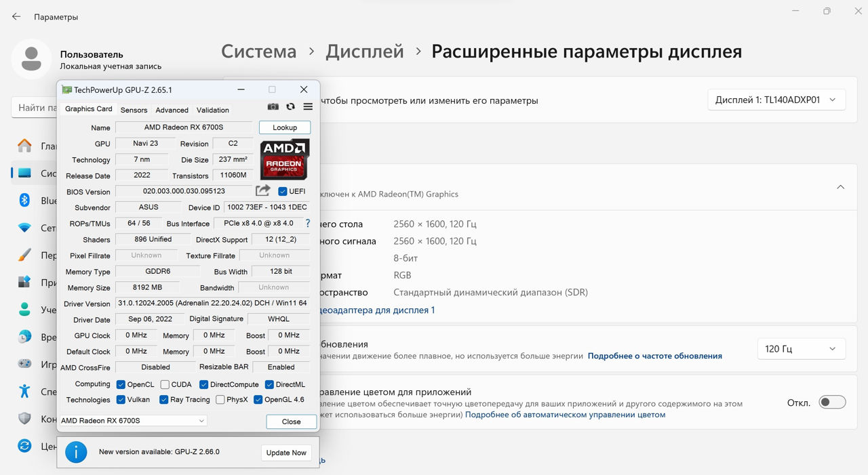Click the Bus Interface question mark
Viewport: 868px width, 475px height.
click(x=308, y=223)
